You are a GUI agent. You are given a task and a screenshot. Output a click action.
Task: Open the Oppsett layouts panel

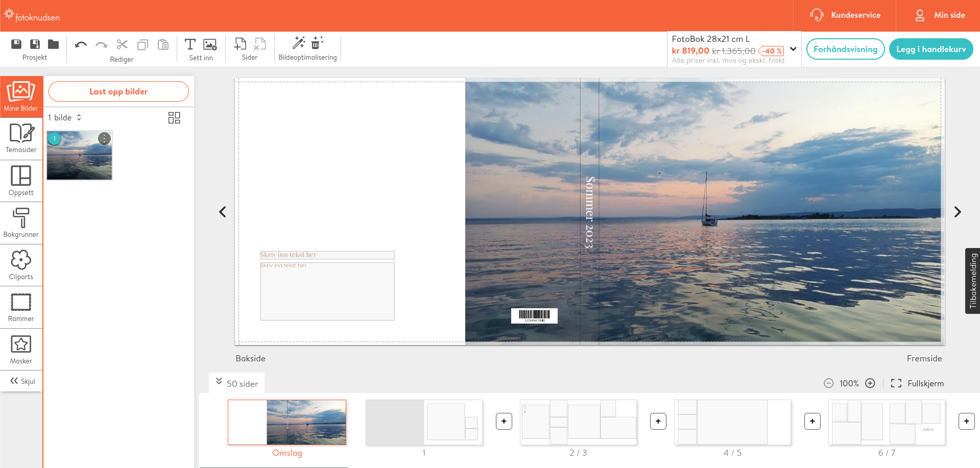point(21,181)
